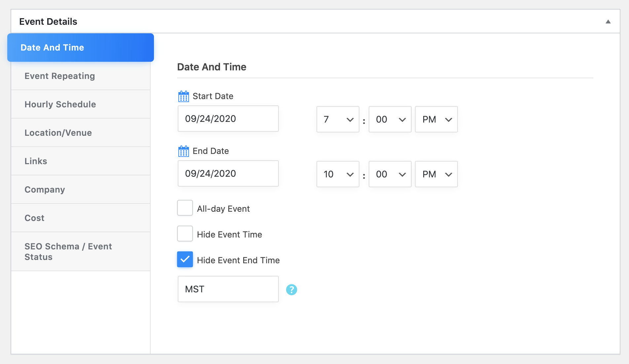Image resolution: width=629 pixels, height=364 pixels.
Task: Open the Hourly Schedule tab
Action: pos(60,104)
